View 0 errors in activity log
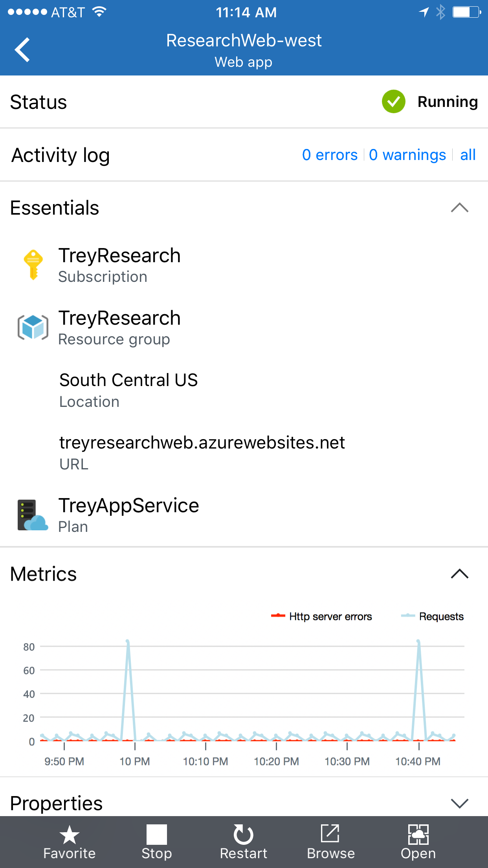Image resolution: width=488 pixels, height=868 pixels. click(330, 155)
